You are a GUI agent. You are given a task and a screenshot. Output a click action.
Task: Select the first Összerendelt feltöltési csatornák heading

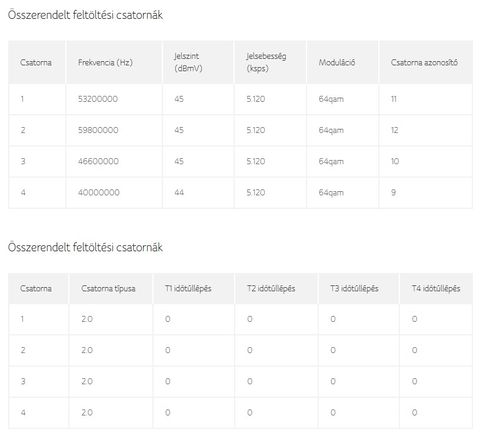click(x=85, y=15)
